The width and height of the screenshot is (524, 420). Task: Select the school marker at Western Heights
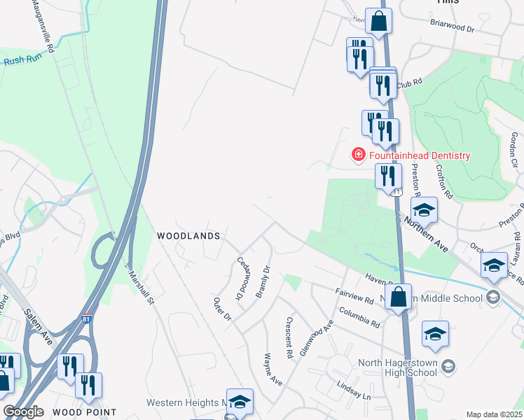point(240,402)
